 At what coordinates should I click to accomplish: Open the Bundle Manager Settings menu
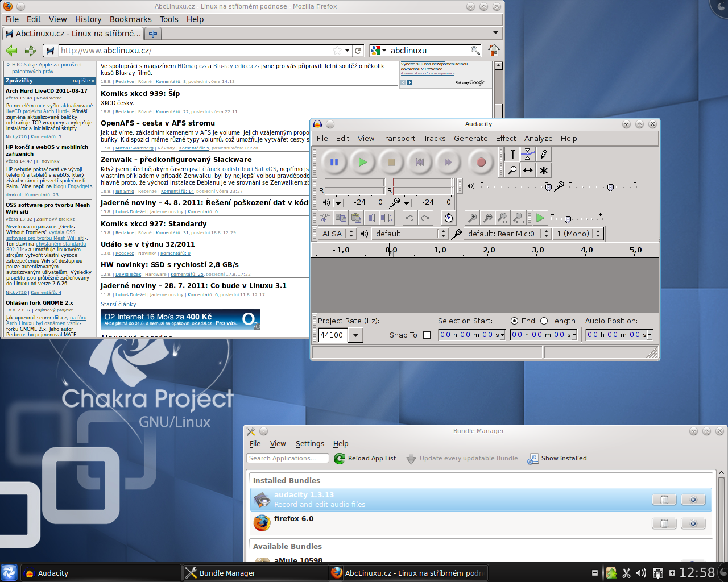pos(310,444)
